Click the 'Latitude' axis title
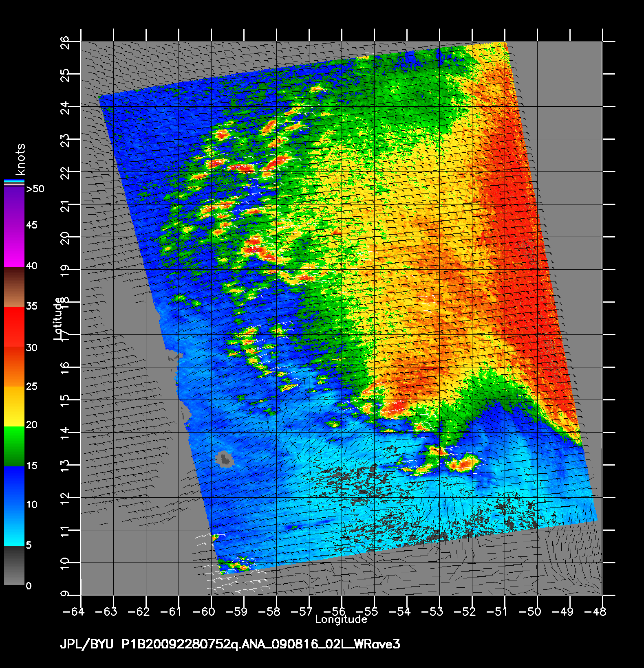This screenshot has height=668, width=644. [58, 319]
